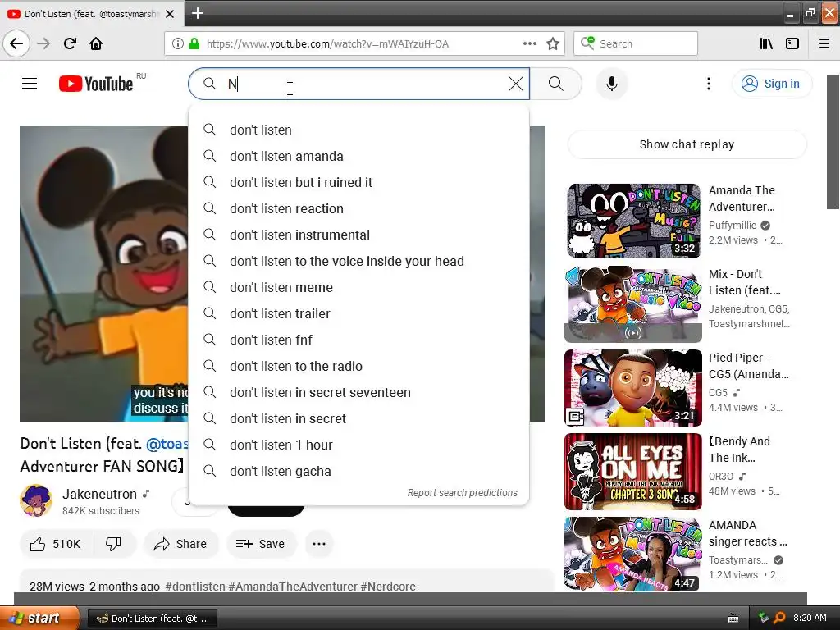Select suggestion "don't listen gacha"
Image resolution: width=840 pixels, height=630 pixels.
tap(359, 471)
